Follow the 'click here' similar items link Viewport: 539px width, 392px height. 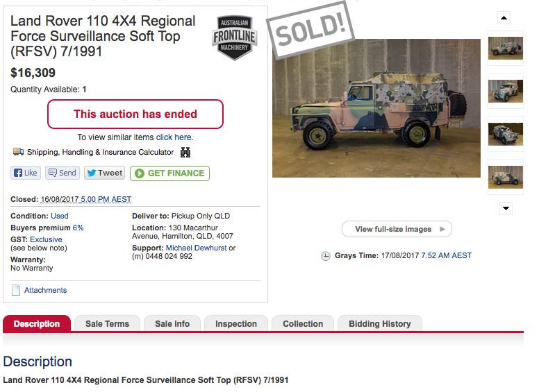[174, 137]
